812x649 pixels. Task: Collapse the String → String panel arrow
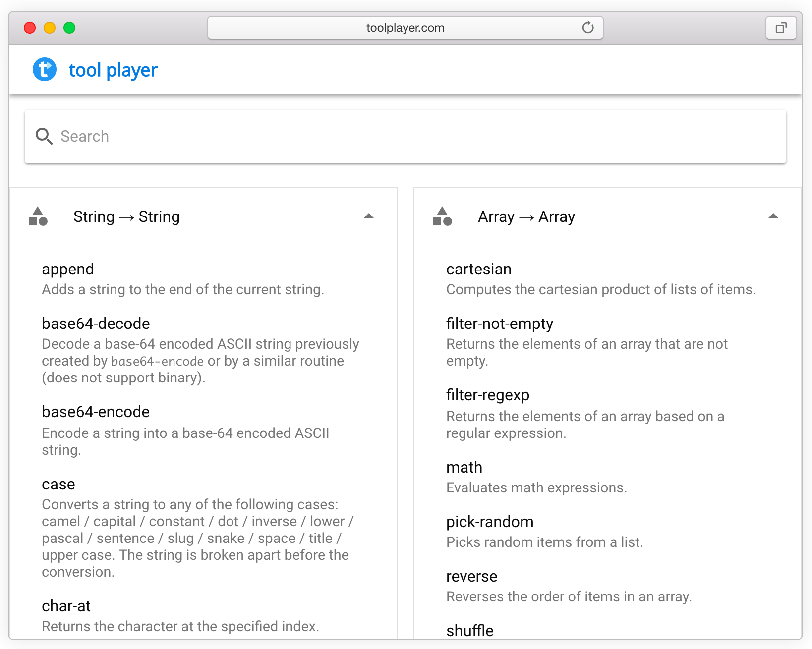coord(369,216)
